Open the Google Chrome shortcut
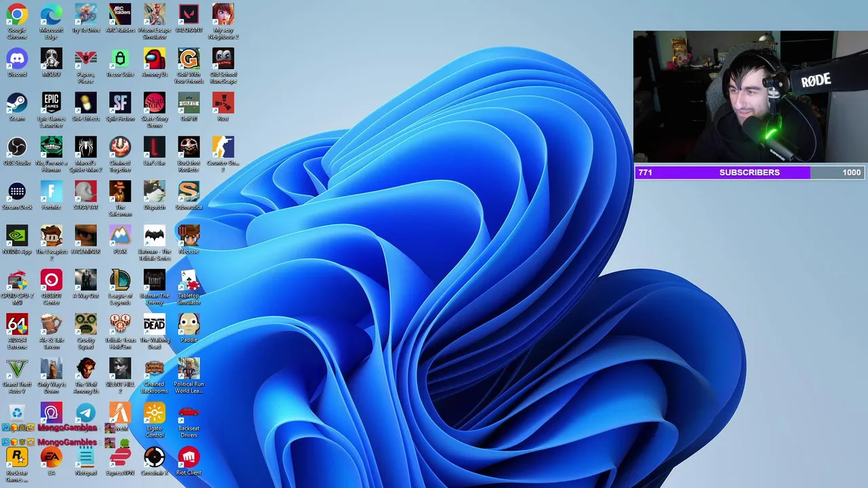Viewport: 868px width, 488px height. point(17,14)
